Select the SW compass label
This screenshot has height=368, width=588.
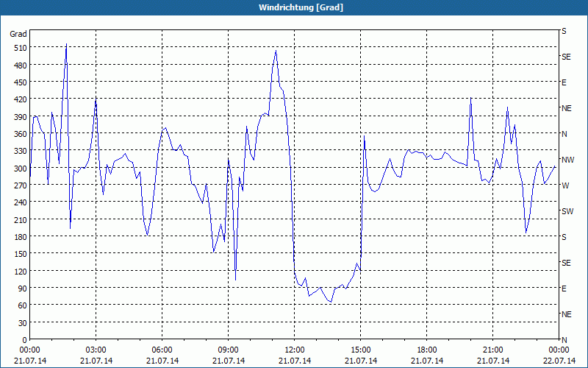(x=567, y=211)
